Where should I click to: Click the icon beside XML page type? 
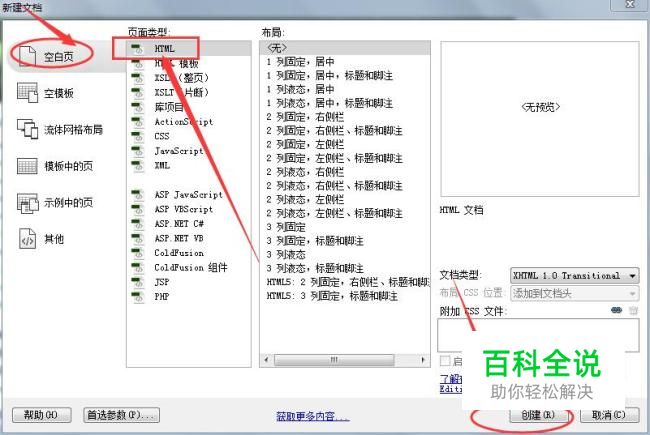(x=137, y=165)
